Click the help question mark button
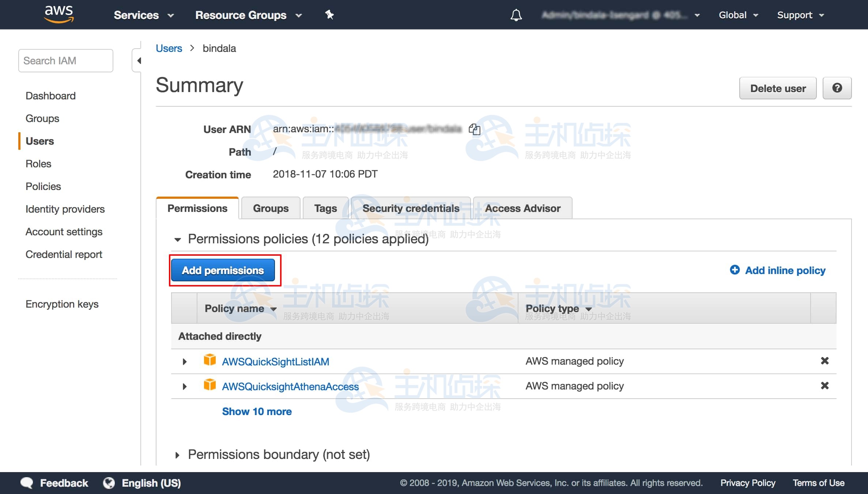Screen dimensions: 868x494 (x=837, y=88)
